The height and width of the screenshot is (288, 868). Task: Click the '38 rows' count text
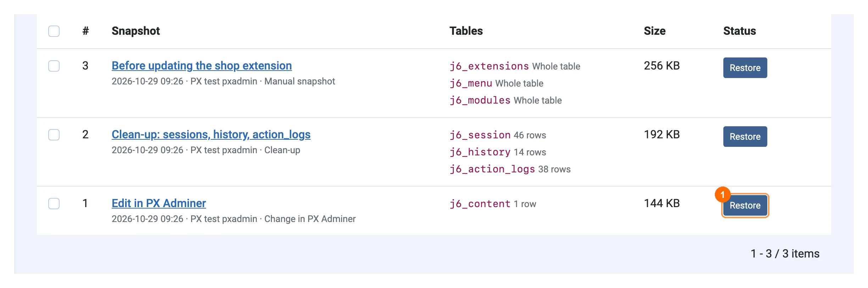coord(554,169)
